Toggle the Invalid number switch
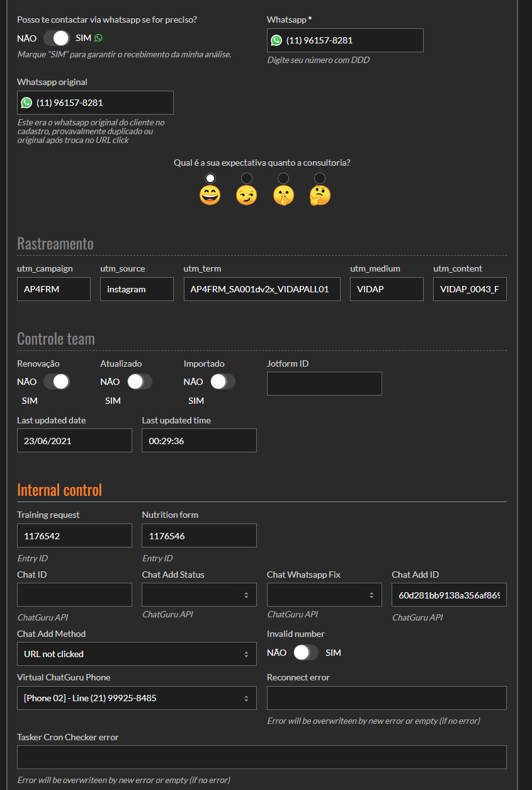Screen dimensions: 532x790 306,653
